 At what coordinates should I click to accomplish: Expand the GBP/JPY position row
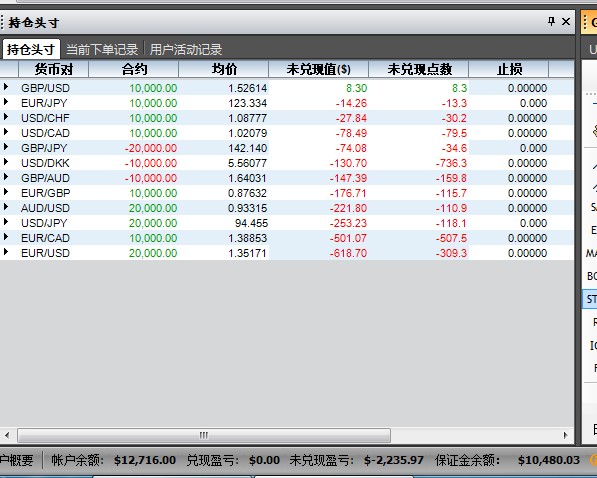click(x=6, y=147)
